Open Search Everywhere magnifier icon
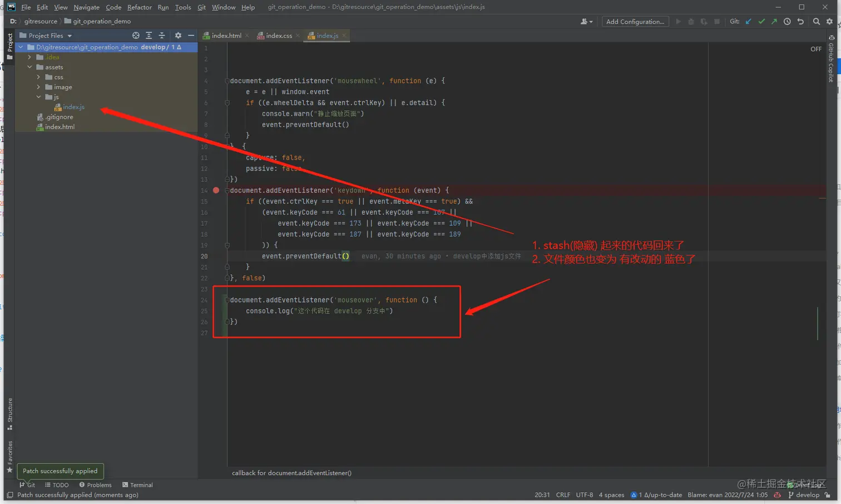The image size is (841, 504). coord(817,22)
